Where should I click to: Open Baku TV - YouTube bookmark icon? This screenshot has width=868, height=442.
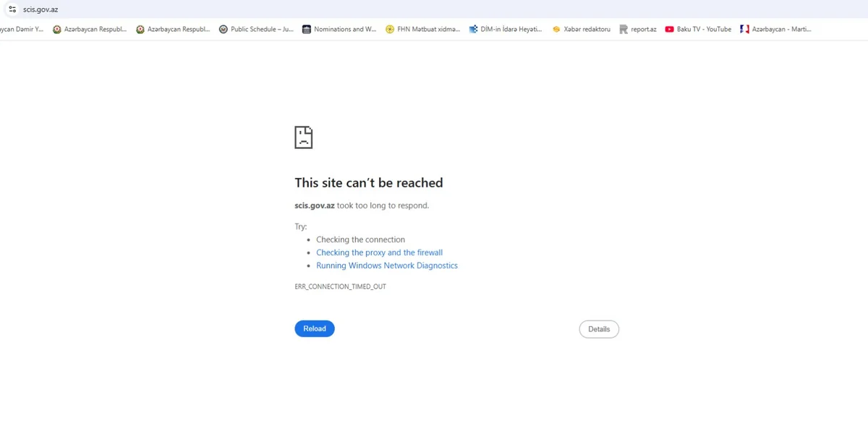669,30
